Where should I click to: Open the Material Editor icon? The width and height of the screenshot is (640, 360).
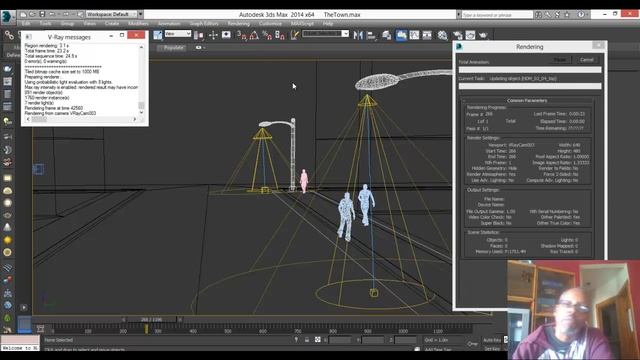(442, 36)
